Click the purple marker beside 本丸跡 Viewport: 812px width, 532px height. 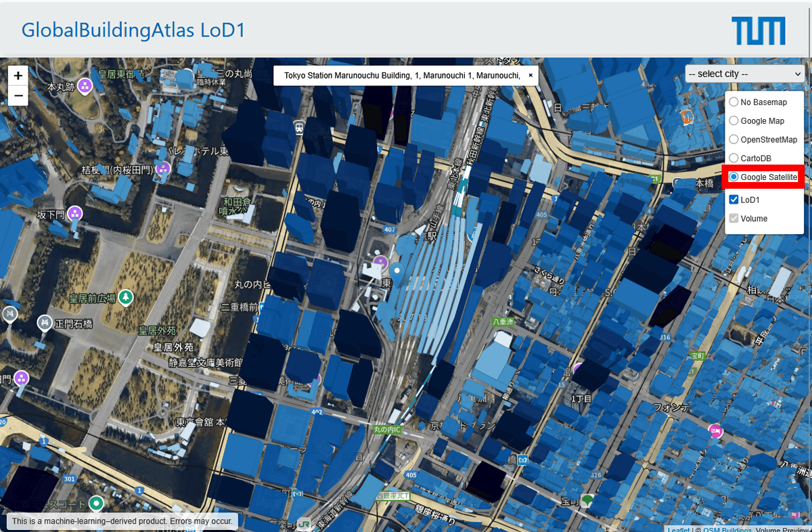pyautogui.click(x=85, y=86)
